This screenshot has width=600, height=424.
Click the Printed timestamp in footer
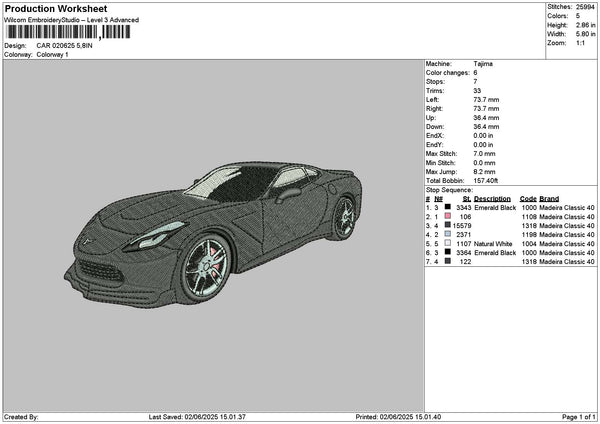398,417
